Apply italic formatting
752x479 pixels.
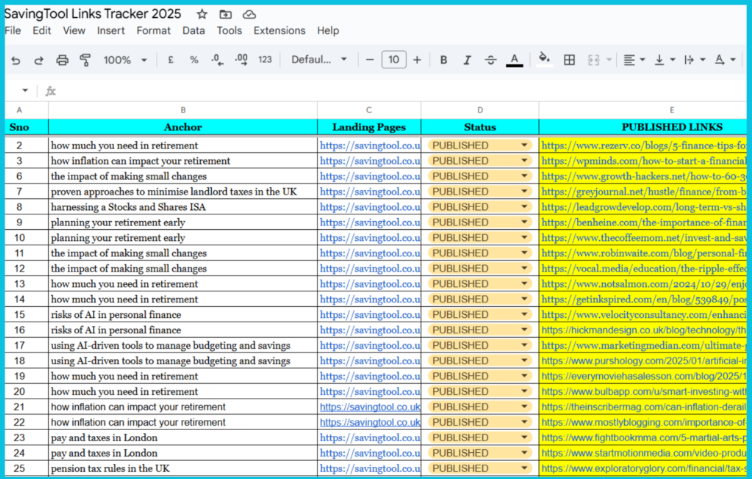[466, 60]
